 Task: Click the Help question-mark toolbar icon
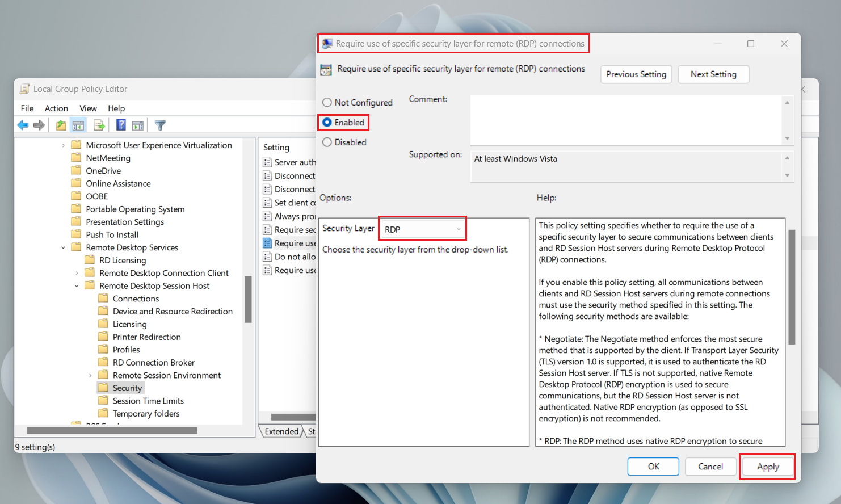[121, 125]
